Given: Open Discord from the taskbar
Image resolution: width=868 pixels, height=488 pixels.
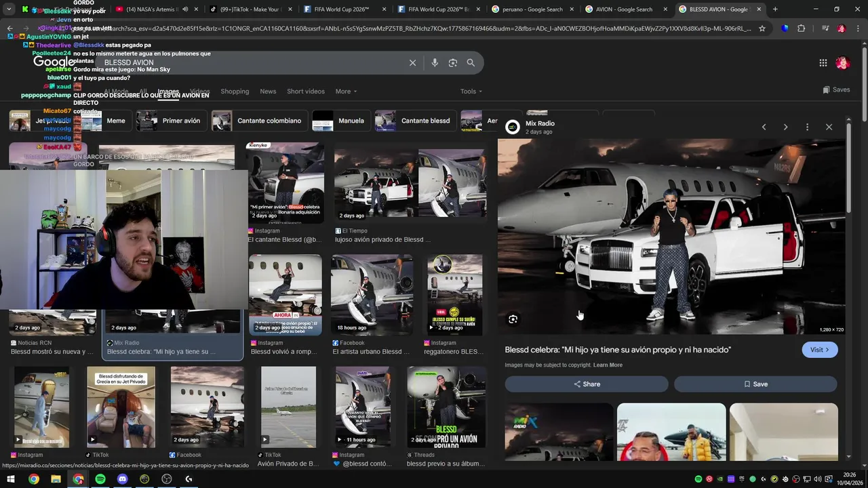Looking at the screenshot, I should pyautogui.click(x=123, y=479).
